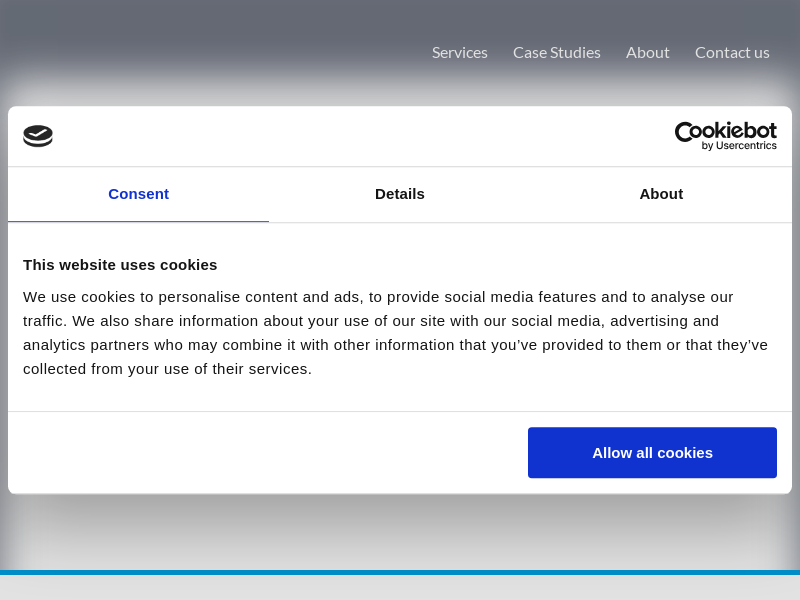Click the 'This website uses cookies' heading
This screenshot has width=800, height=600.
[120, 265]
